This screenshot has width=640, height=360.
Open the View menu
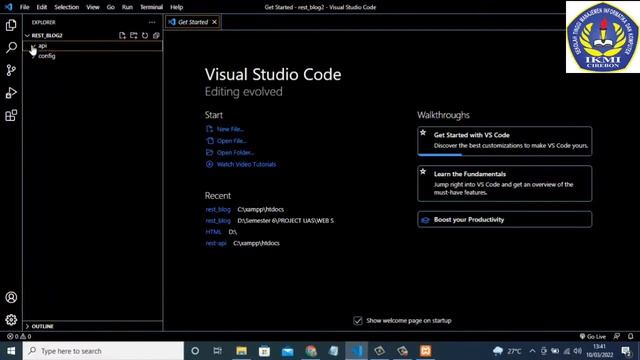click(x=93, y=7)
